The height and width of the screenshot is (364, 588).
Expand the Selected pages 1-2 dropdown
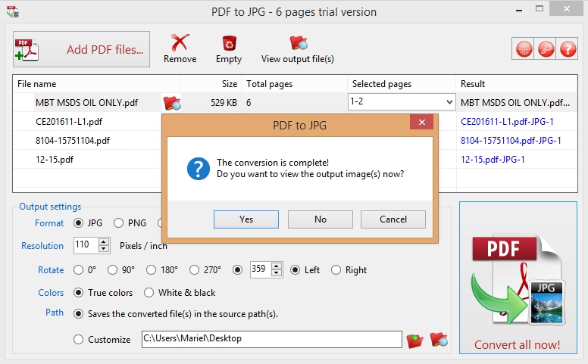coord(449,102)
